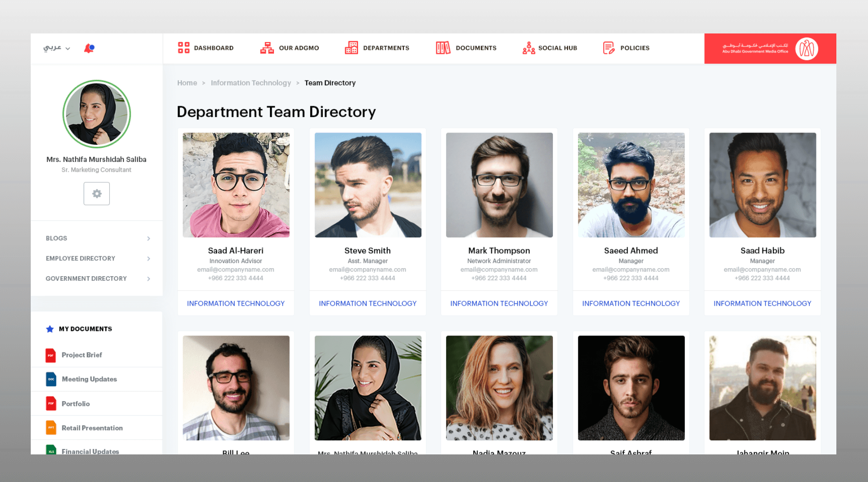Expand the Blogs sidebar chevron

coord(148,238)
